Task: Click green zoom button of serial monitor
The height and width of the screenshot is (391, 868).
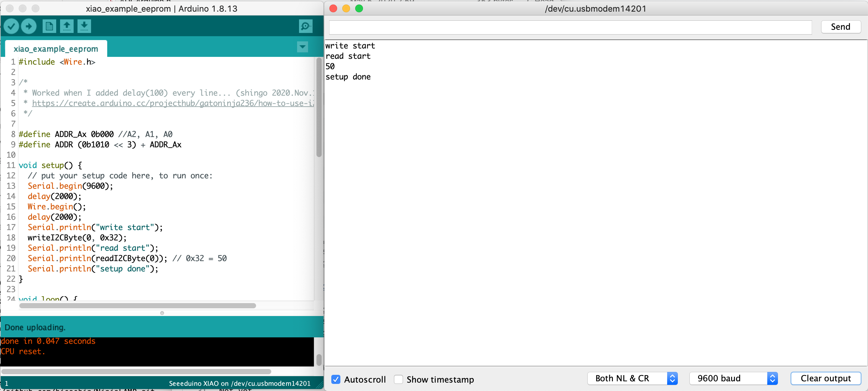Action: pos(359,8)
